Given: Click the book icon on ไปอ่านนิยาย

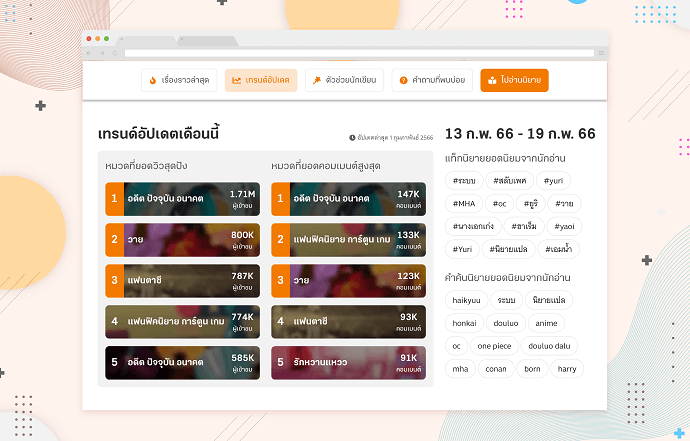Looking at the screenshot, I should tap(493, 80).
